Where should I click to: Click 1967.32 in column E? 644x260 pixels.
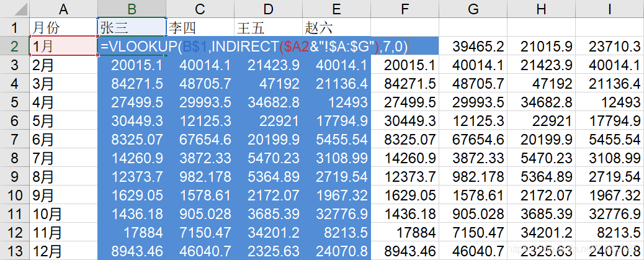click(336, 195)
